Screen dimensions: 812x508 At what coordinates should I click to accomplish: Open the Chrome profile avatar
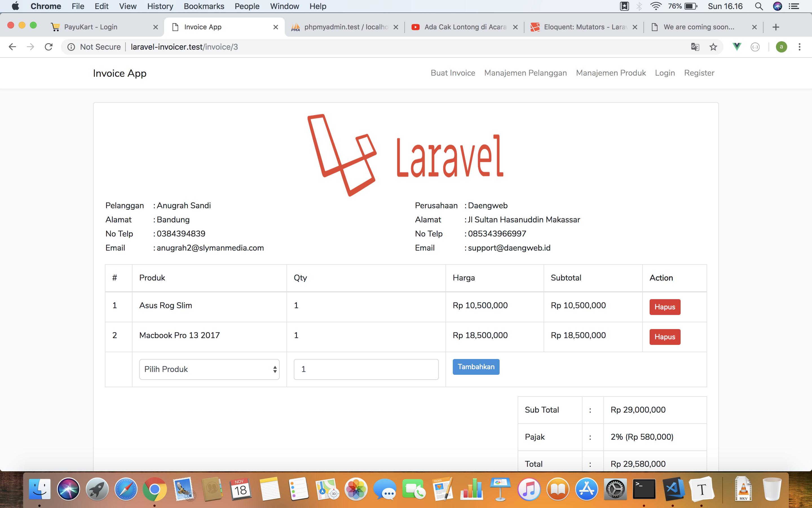point(782,47)
